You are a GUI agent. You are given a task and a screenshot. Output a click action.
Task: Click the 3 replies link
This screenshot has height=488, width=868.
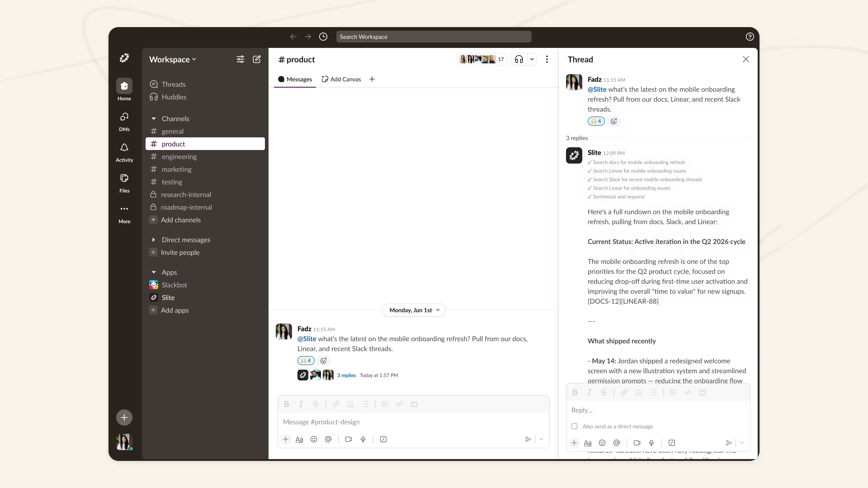coord(346,375)
